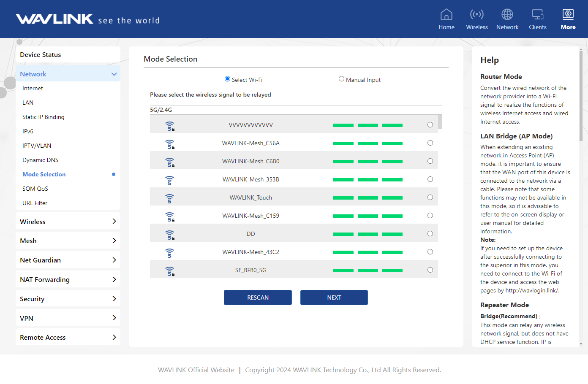Click the RESCAN button

tap(258, 297)
